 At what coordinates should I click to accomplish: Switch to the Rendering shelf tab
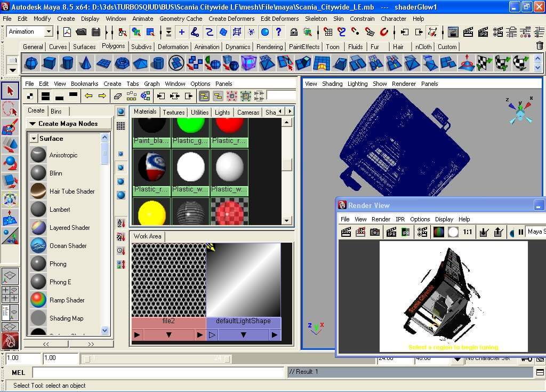click(269, 47)
